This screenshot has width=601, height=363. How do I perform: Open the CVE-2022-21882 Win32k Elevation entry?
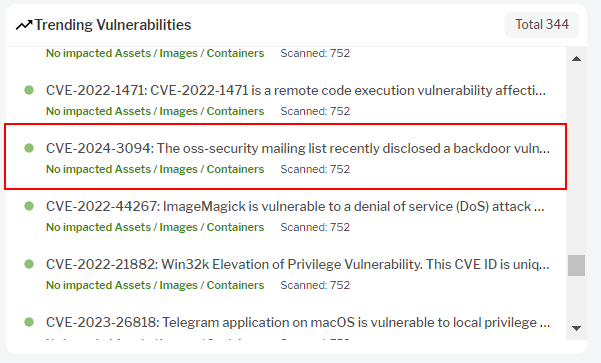coord(298,264)
